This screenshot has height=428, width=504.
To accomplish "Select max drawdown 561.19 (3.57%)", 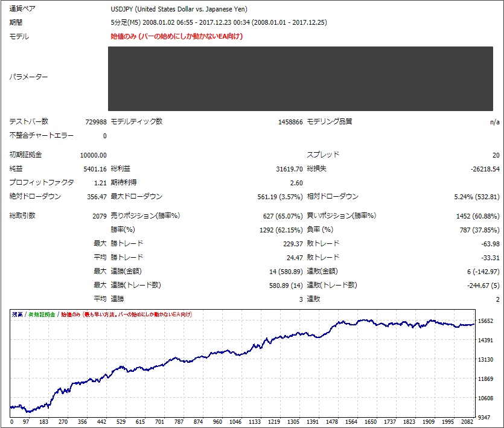I will click(x=280, y=197).
